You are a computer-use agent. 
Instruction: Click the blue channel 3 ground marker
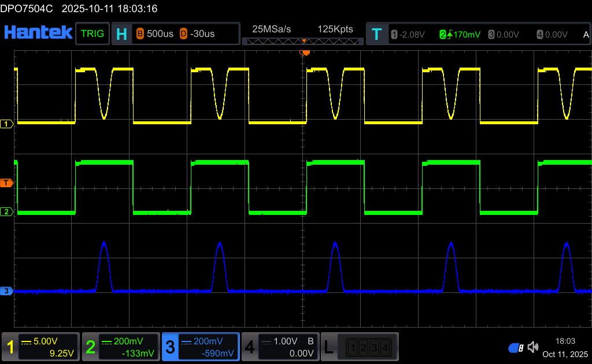coord(6,291)
